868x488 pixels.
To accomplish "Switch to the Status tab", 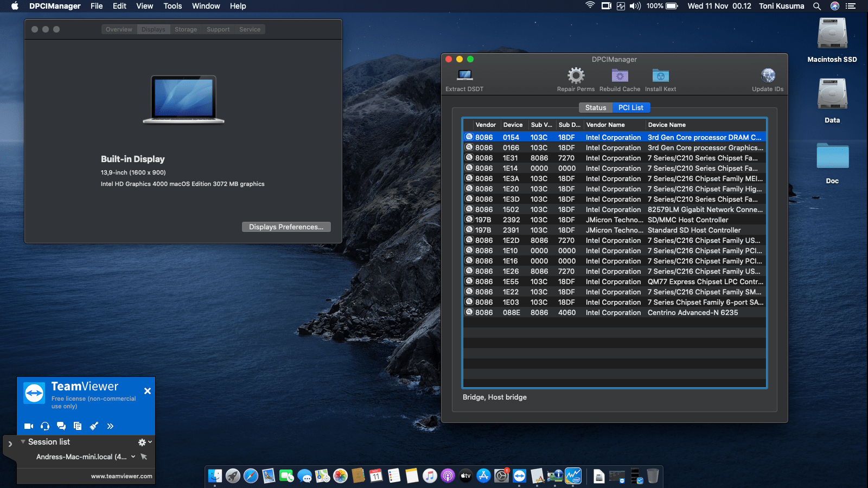I will [x=595, y=107].
